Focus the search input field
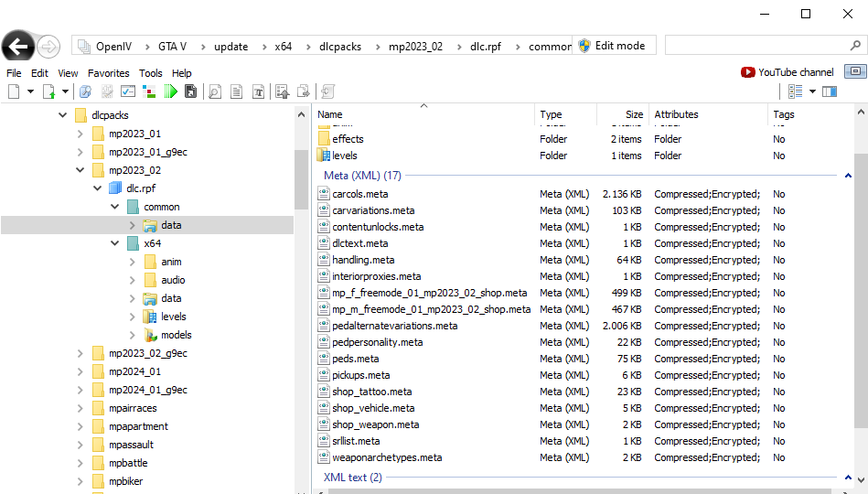 tap(757, 46)
